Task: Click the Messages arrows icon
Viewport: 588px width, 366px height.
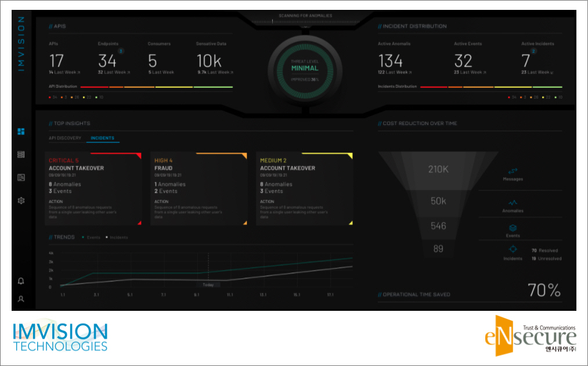Action: [513, 171]
